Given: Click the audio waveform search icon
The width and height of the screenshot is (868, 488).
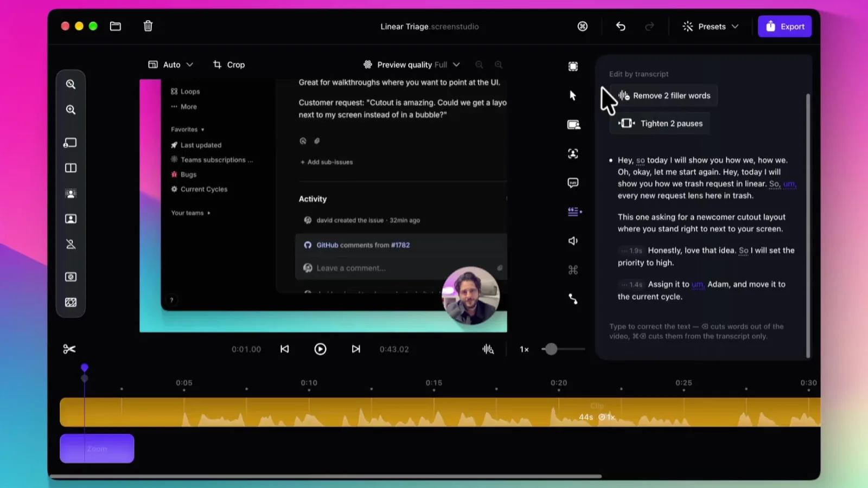Looking at the screenshot, I should [488, 349].
